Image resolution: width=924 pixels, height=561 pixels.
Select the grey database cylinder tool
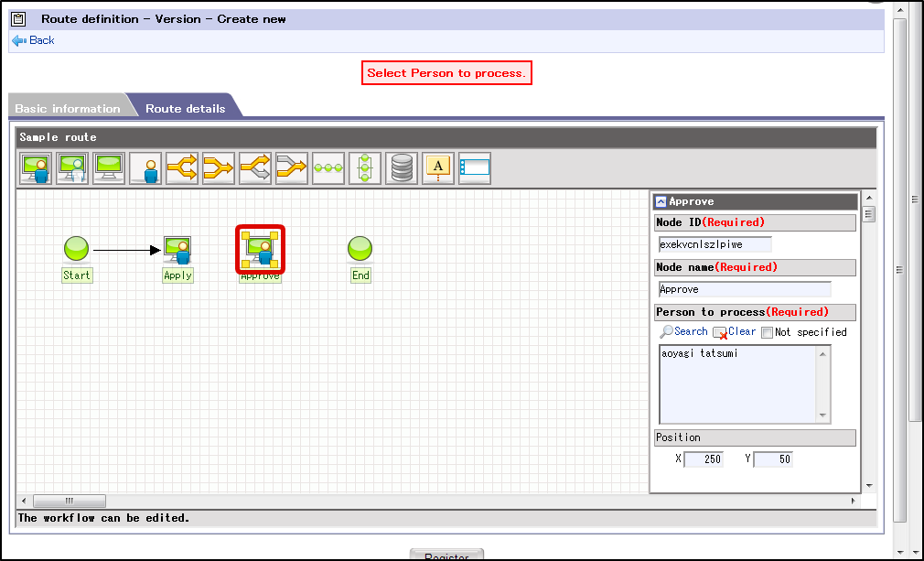(402, 168)
